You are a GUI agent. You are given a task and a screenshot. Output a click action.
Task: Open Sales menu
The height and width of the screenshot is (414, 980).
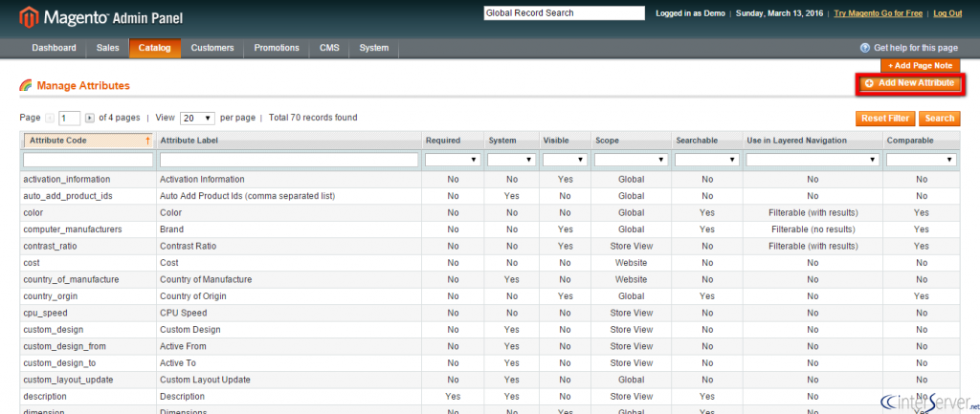pyautogui.click(x=108, y=48)
